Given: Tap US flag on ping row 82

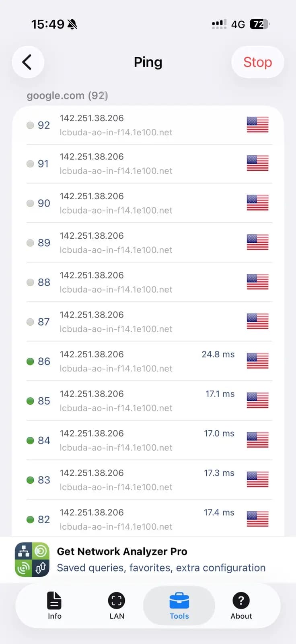Looking at the screenshot, I should pyautogui.click(x=257, y=519).
